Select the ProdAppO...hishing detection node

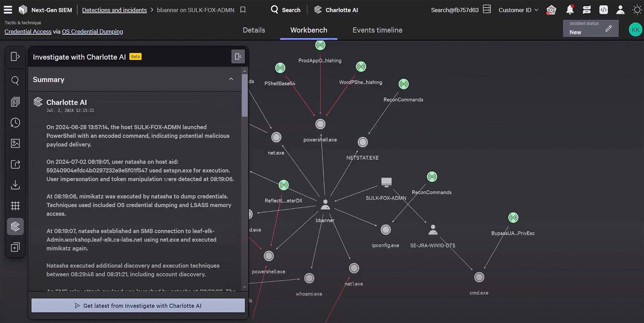click(320, 45)
